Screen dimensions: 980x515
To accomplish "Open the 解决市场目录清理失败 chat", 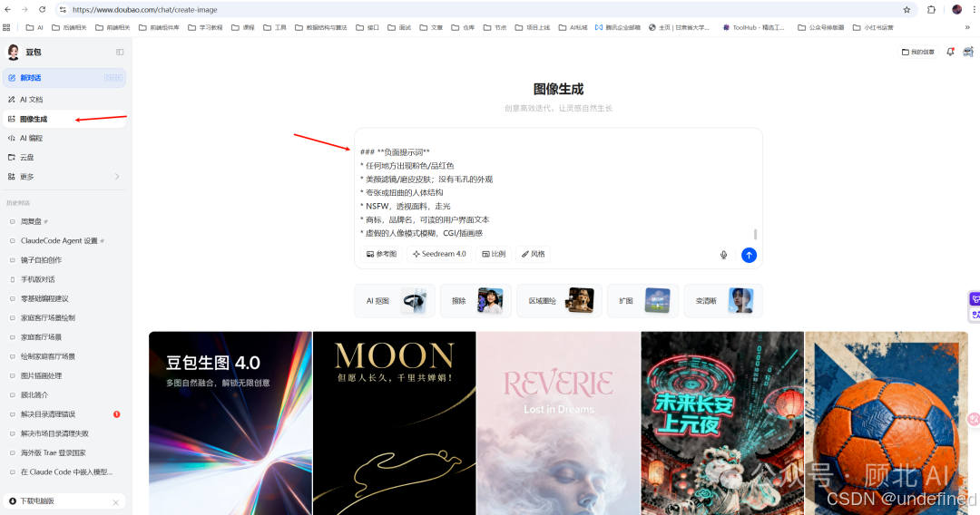I will click(65, 433).
